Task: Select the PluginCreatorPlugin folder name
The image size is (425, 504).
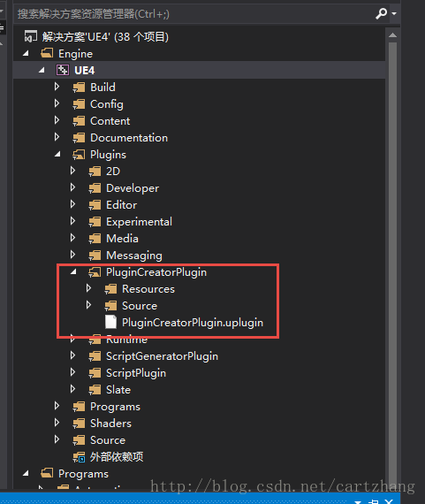Action: click(156, 272)
